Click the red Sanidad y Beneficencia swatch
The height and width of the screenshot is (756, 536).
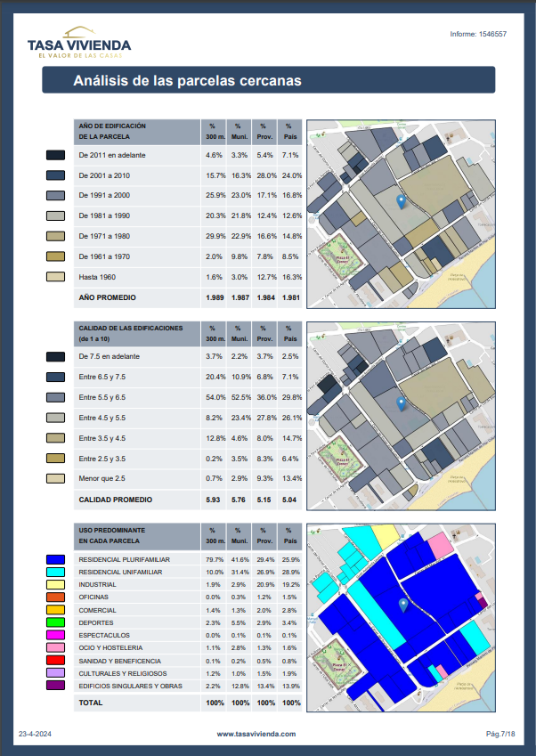point(55,661)
